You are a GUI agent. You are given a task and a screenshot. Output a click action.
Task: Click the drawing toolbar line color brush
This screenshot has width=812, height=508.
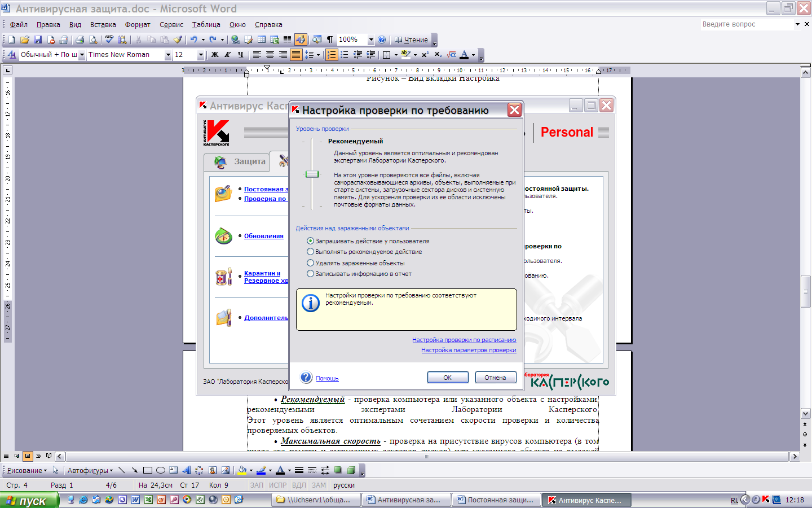pos(261,470)
